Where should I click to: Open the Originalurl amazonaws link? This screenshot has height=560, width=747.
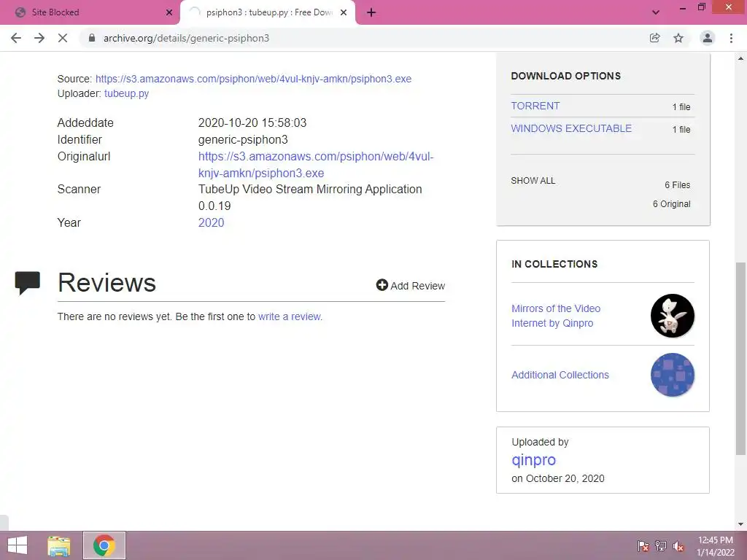tap(316, 165)
